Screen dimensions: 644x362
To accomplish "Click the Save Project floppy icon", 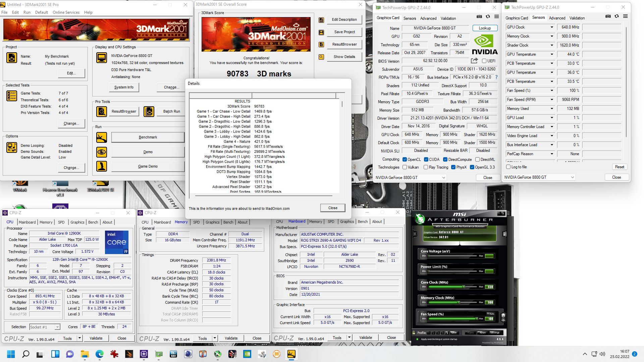I will point(321,32).
